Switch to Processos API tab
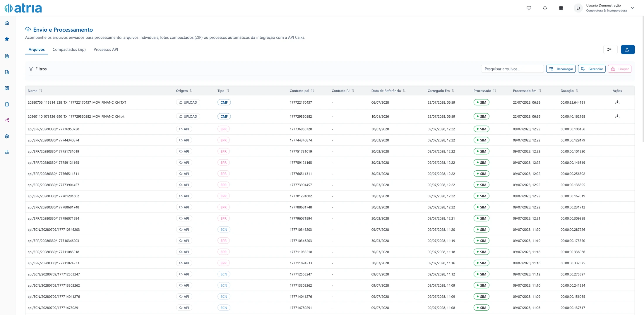 [106, 49]
